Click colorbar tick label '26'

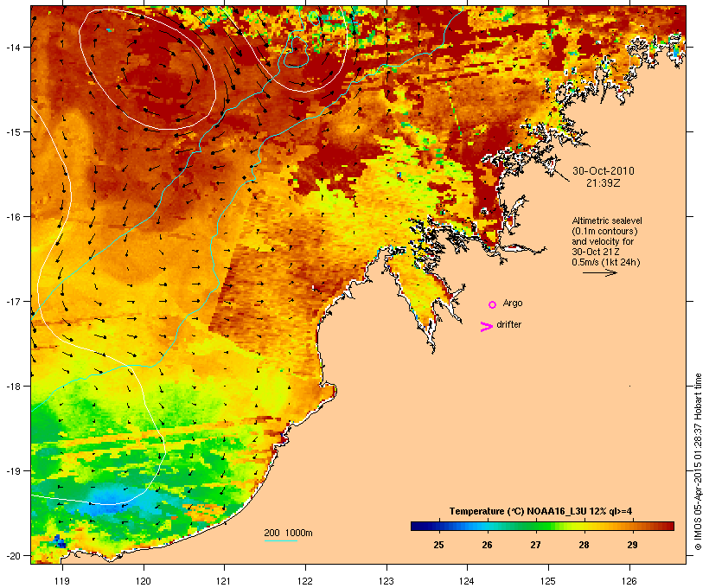pyautogui.click(x=487, y=545)
